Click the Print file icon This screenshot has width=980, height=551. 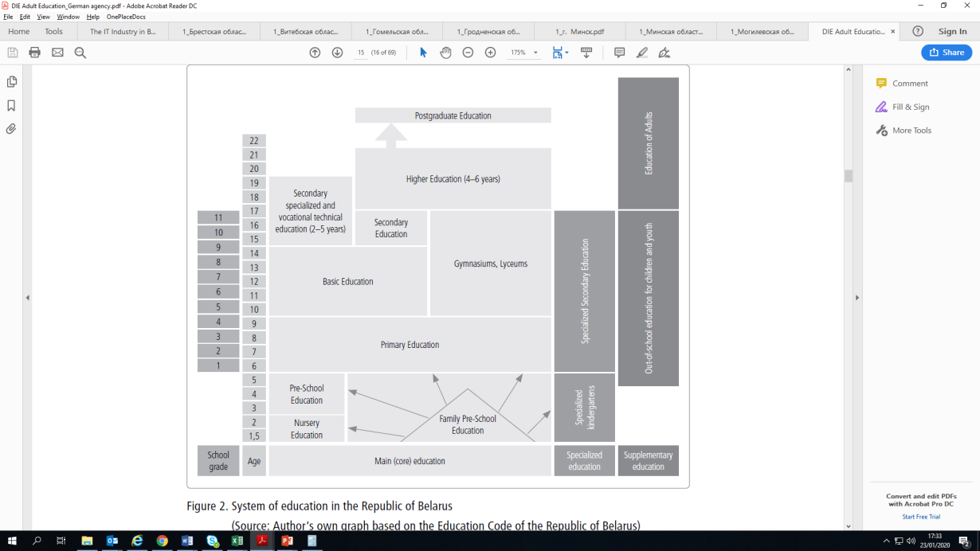(34, 53)
